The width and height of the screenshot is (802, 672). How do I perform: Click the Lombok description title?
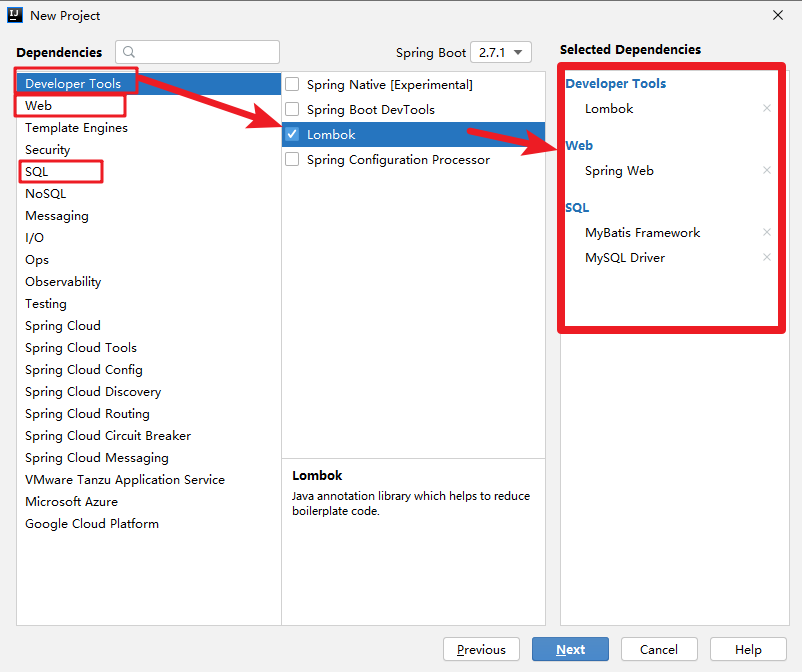tap(317, 475)
